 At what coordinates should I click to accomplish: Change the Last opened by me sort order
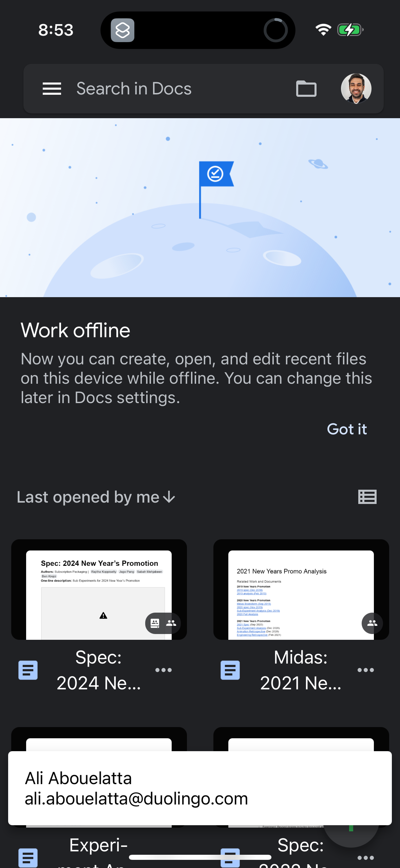pos(96,497)
